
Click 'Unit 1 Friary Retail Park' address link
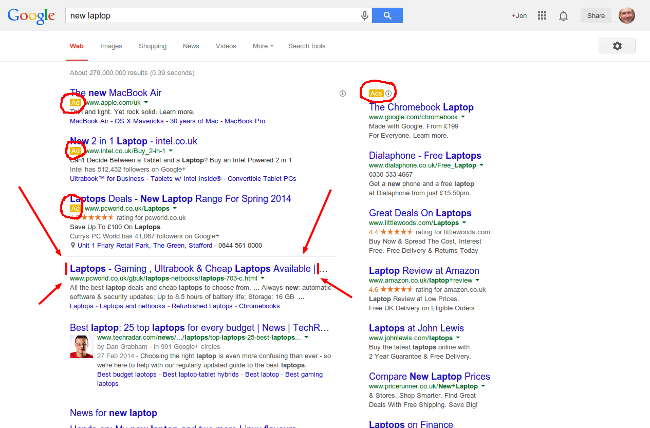[145, 246]
